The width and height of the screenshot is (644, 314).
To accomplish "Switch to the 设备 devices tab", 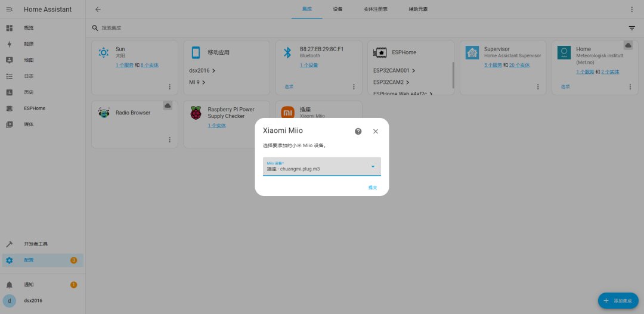I will (x=338, y=9).
